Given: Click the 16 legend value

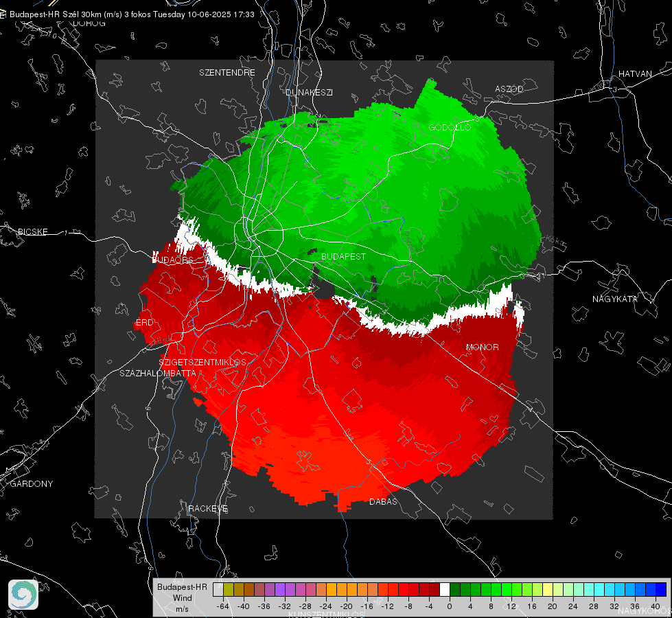Looking at the screenshot, I should (532, 606).
